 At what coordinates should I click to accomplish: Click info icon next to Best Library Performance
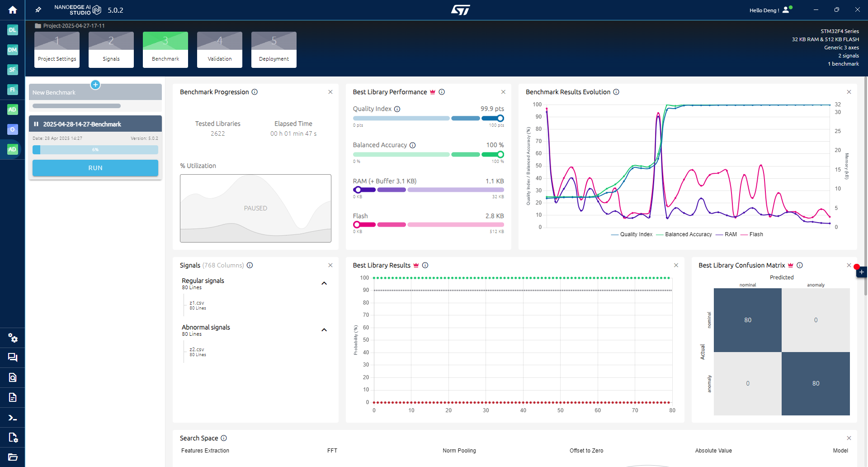[x=442, y=92]
